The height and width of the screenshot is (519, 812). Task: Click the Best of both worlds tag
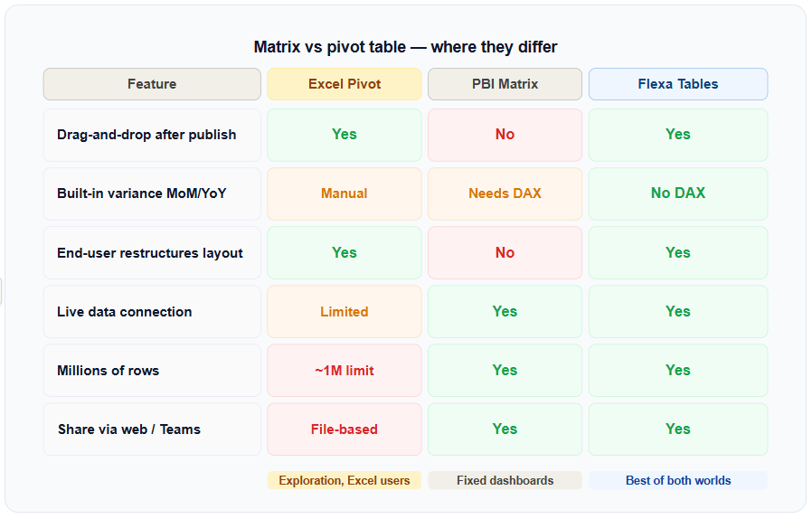click(678, 480)
